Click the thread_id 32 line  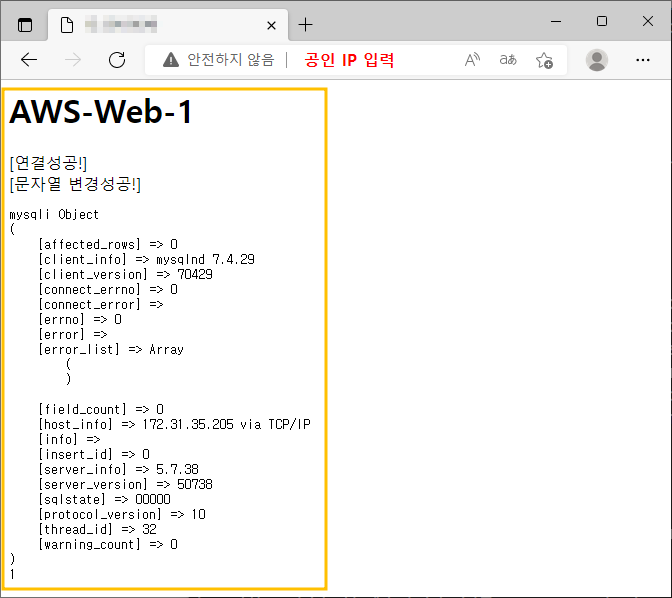pyautogui.click(x=98, y=529)
